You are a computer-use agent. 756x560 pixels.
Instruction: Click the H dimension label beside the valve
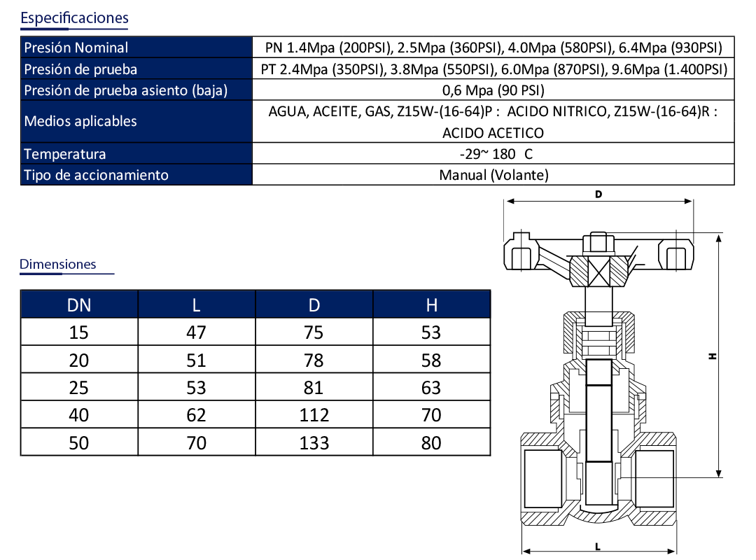click(713, 356)
